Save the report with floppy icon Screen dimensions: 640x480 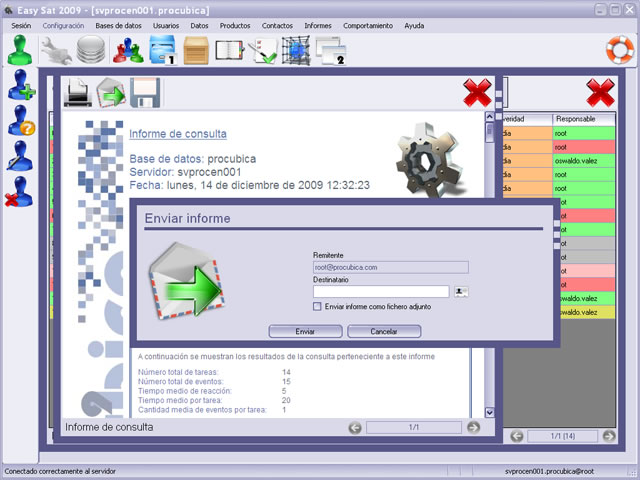coord(145,93)
